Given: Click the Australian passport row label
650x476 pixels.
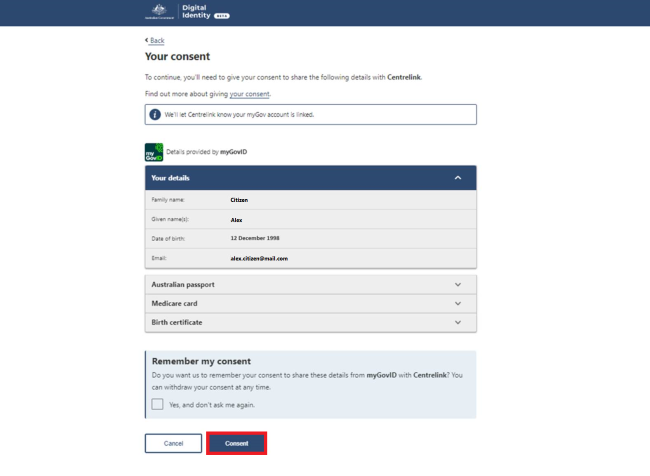Looking at the screenshot, I should click(x=183, y=285).
